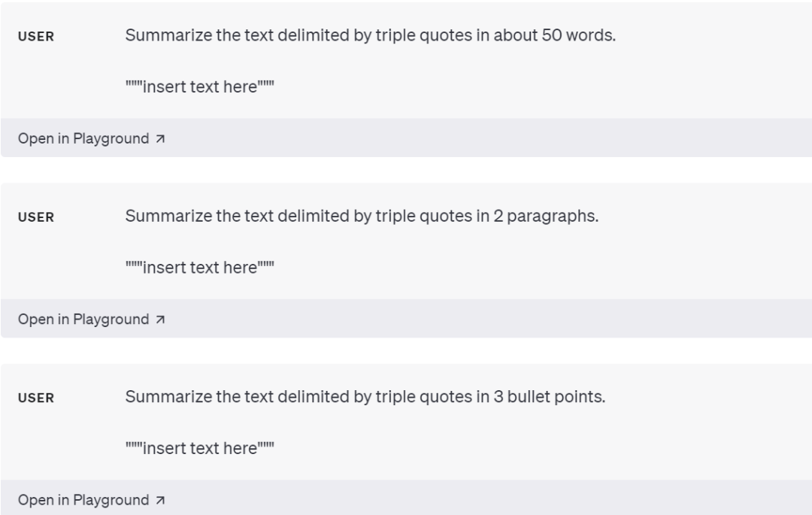Click the words '50 words' in the first prompt
812x515 pixels.
click(578, 35)
